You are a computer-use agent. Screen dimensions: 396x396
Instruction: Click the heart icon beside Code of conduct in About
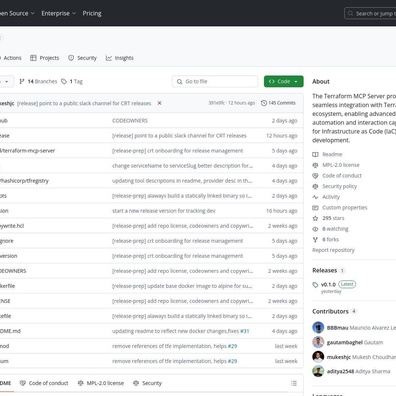(315, 176)
